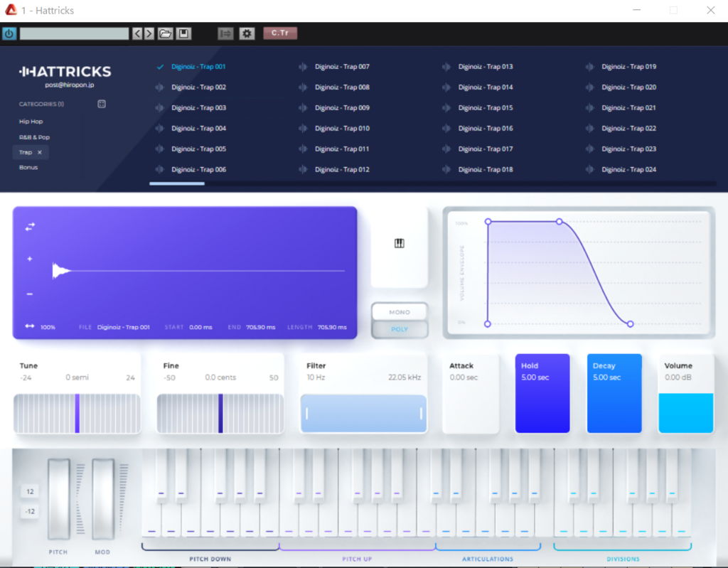The height and width of the screenshot is (568, 728).
Task: Save preset with floppy disk icon
Action: click(184, 33)
